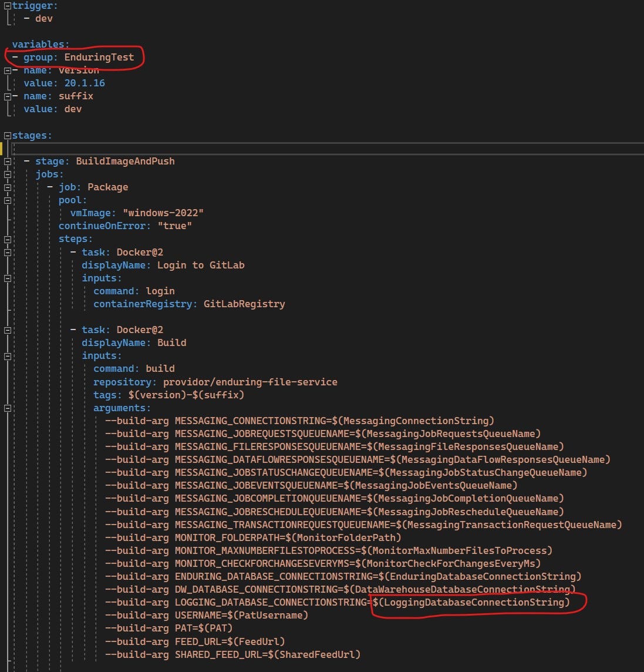The width and height of the screenshot is (644, 672).
Task: Click the MESSAGING_TRANSACTIONREQUESTQUEUENAME build-arg line
Action: pyautogui.click(x=363, y=525)
